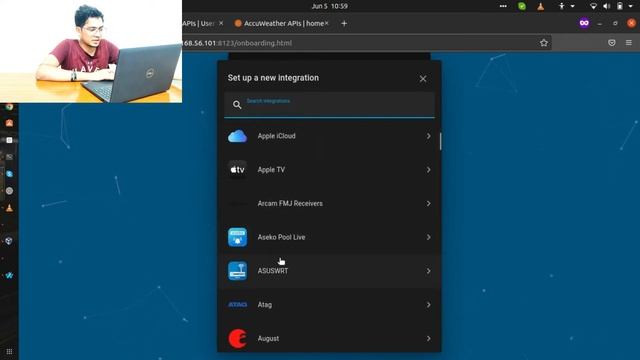
Task: Click the webcam video overlay thumbnail
Action: pyautogui.click(x=91, y=51)
